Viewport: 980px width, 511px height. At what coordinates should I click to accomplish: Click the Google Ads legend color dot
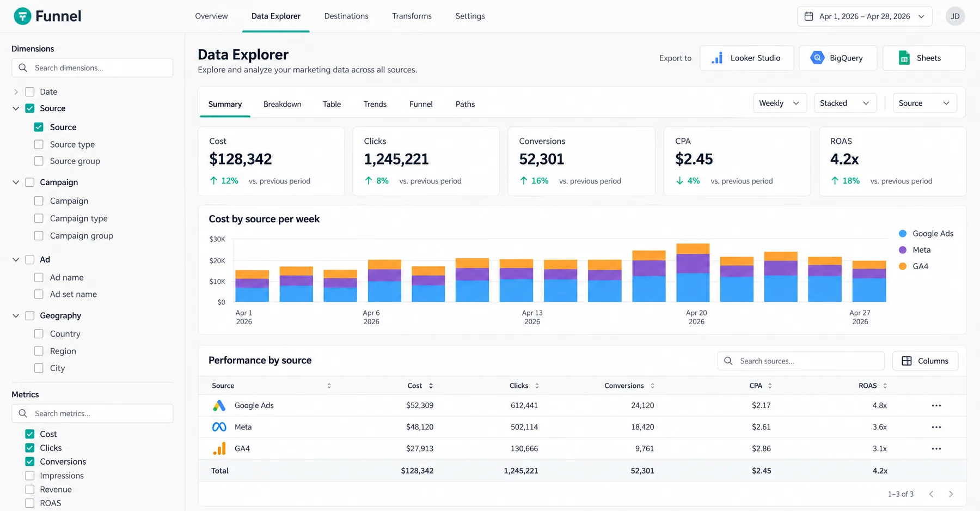pos(902,234)
